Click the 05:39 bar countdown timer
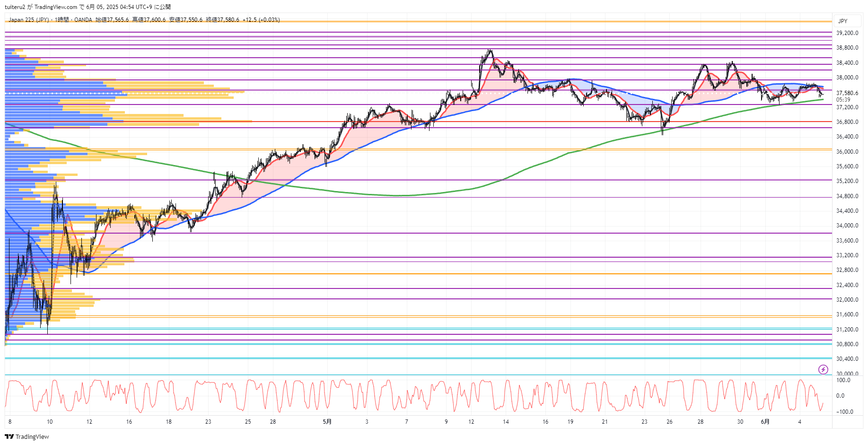Image resolution: width=868 pixels, height=445 pixels. tap(843, 100)
